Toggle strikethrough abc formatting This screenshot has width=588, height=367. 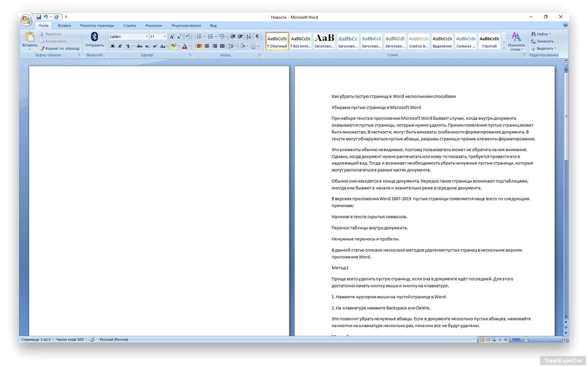[x=139, y=46]
